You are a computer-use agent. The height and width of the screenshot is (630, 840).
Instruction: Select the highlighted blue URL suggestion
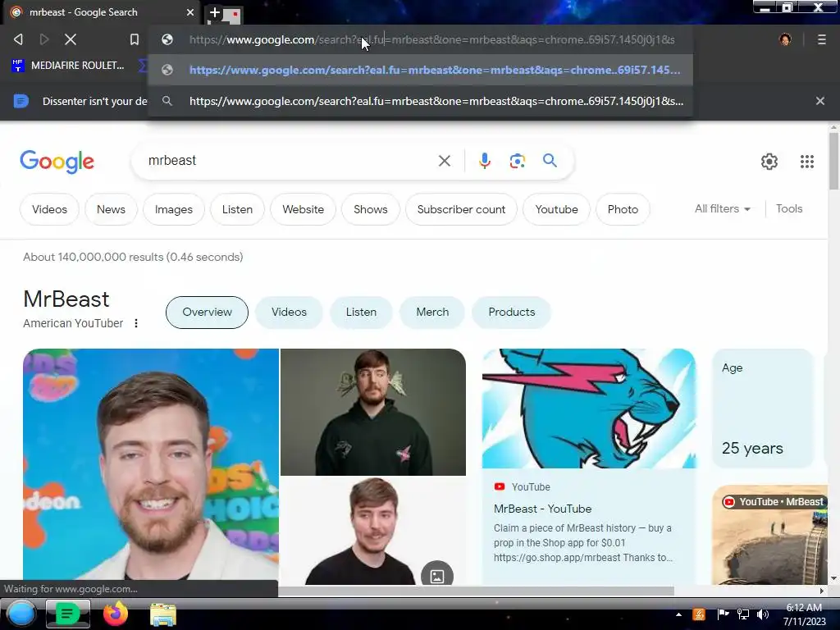point(421,71)
